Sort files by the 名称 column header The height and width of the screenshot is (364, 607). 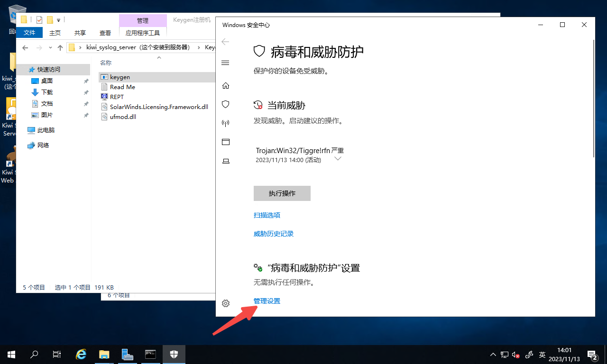(106, 63)
